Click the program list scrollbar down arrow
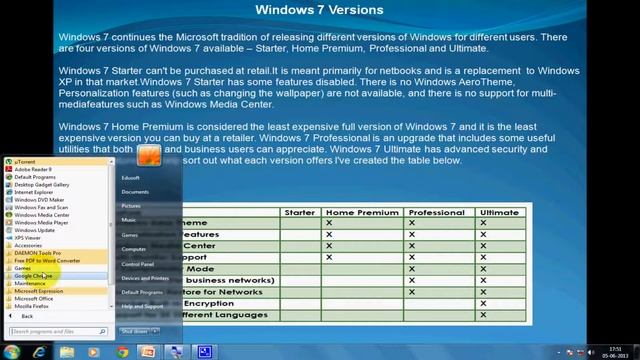 111,307
